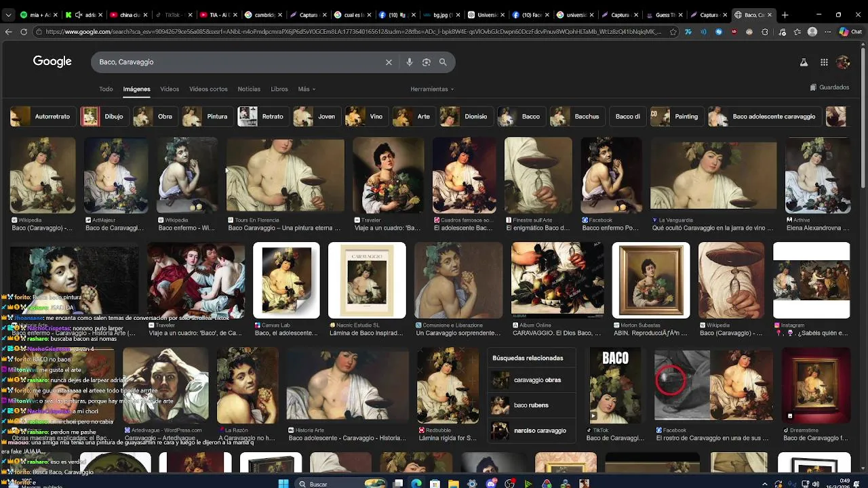Search related term caravaggio obras
868x488 pixels.
pos(532,380)
